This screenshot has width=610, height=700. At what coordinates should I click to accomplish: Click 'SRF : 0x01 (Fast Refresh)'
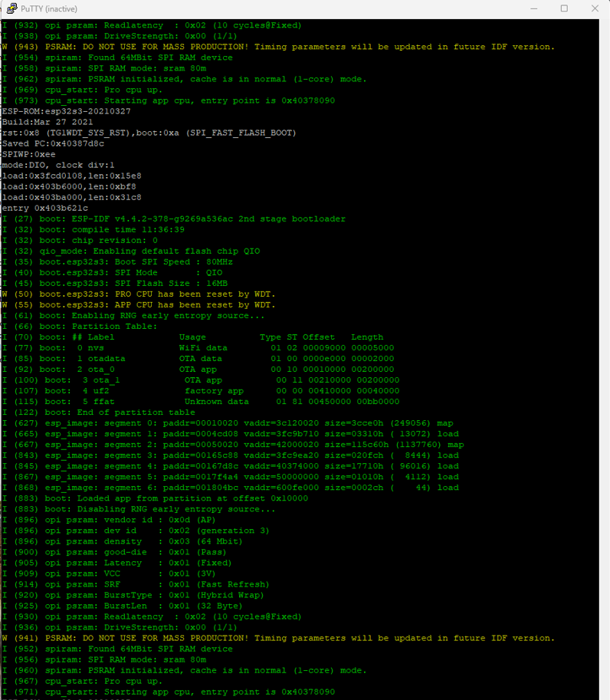186,584
